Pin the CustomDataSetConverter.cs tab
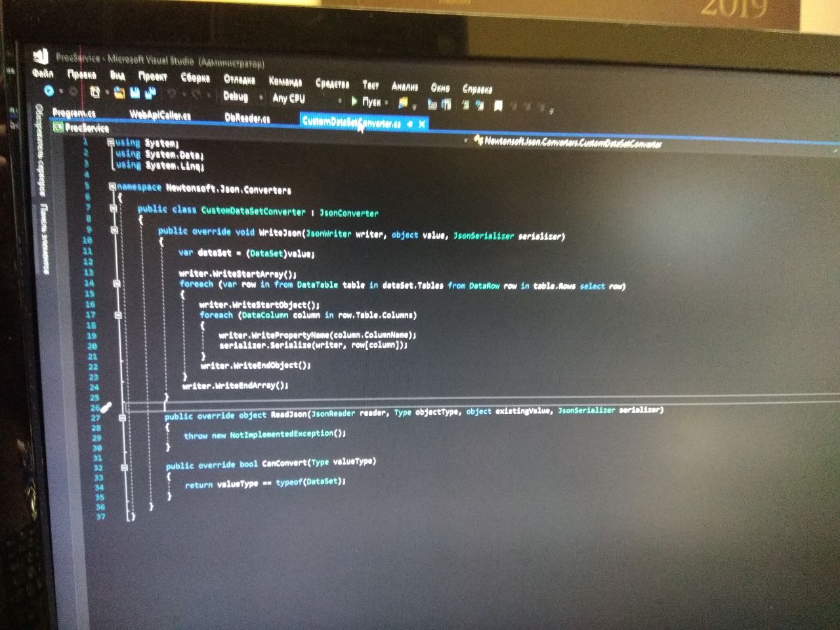The image size is (840, 630). tap(409, 124)
